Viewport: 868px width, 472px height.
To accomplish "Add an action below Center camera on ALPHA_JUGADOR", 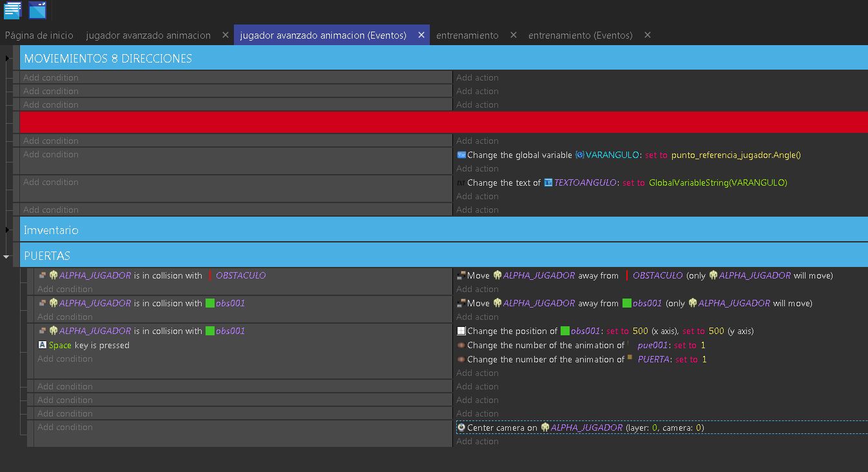I will click(x=477, y=441).
